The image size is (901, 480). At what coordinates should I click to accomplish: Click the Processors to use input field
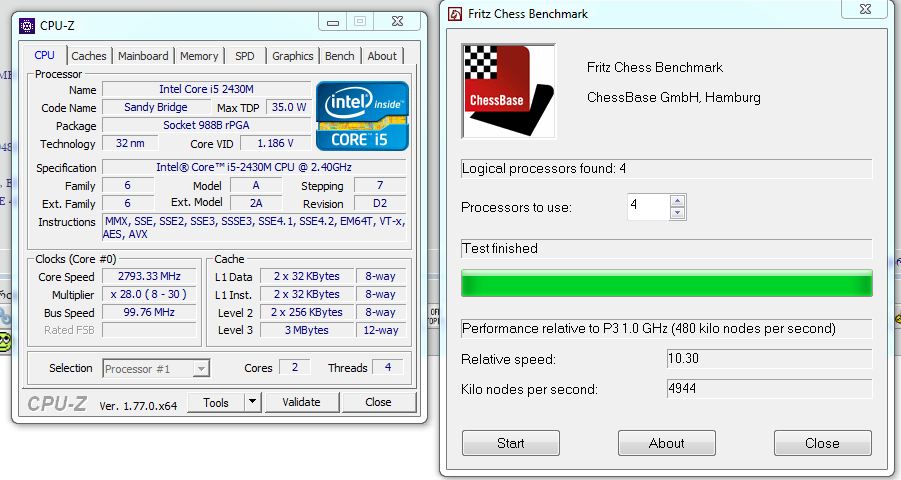coord(648,206)
